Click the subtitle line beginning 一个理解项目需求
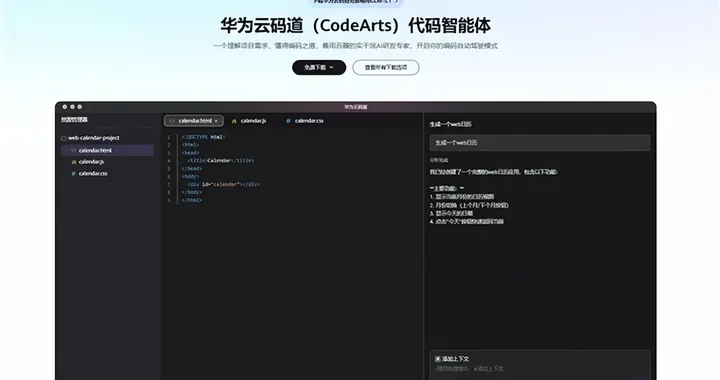720x380 pixels. (355, 46)
